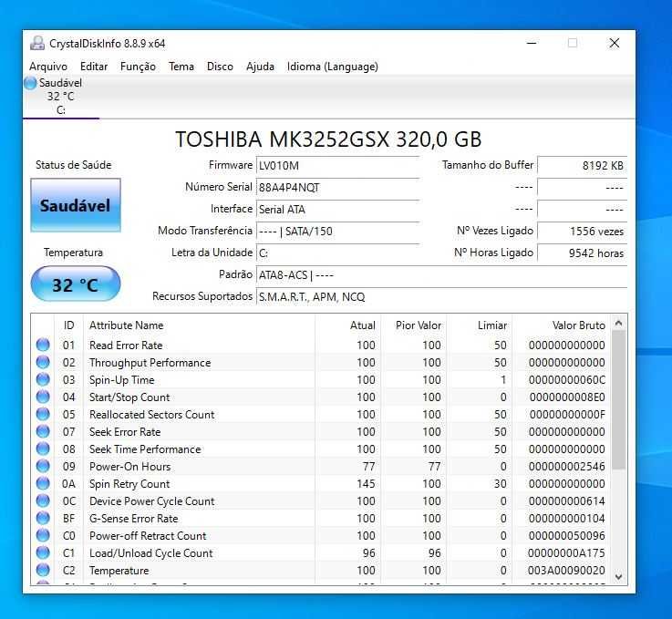Viewport: 672px width, 619px height.
Task: Click the 32 °C temperature button
Action: click(76, 284)
